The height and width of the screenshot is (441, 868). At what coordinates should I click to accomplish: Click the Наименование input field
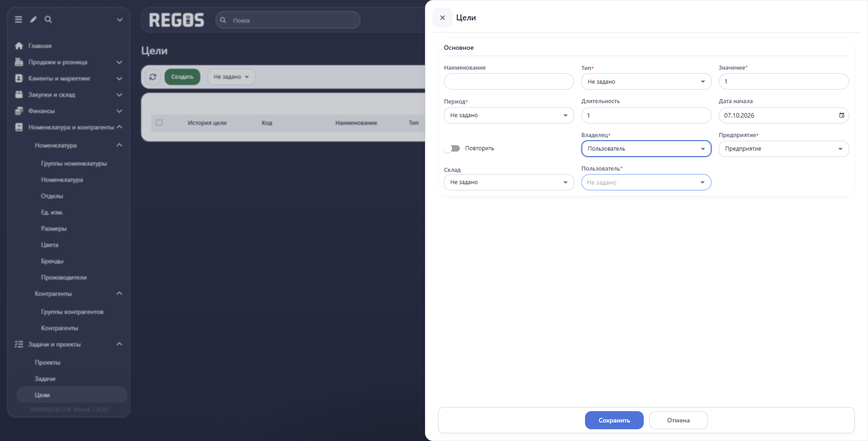pyautogui.click(x=509, y=81)
